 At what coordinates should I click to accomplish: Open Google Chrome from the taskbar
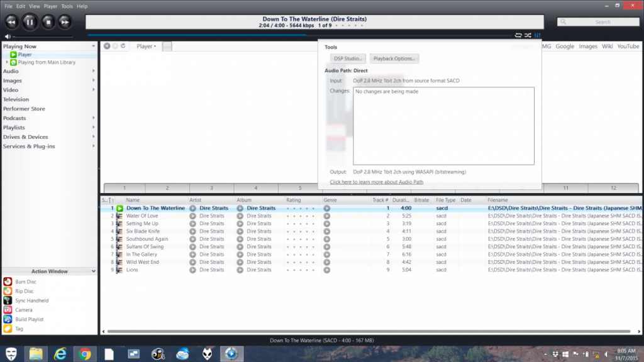tap(85, 354)
